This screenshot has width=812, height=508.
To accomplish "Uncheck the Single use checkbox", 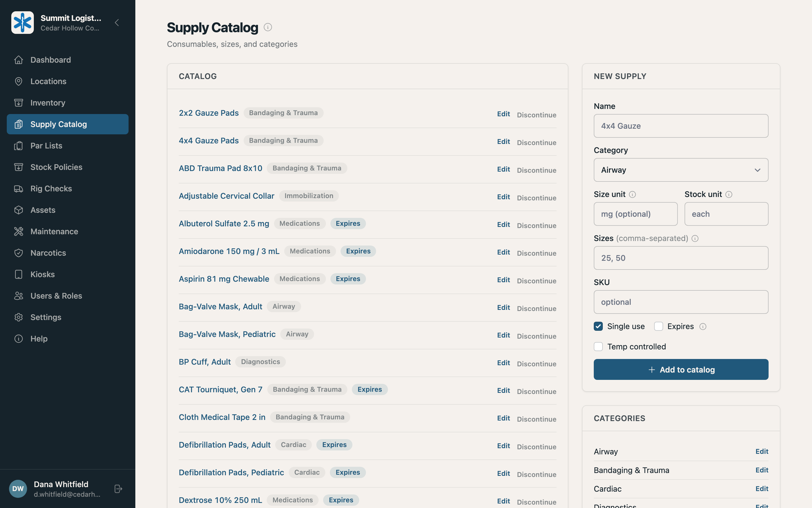I will [598, 326].
